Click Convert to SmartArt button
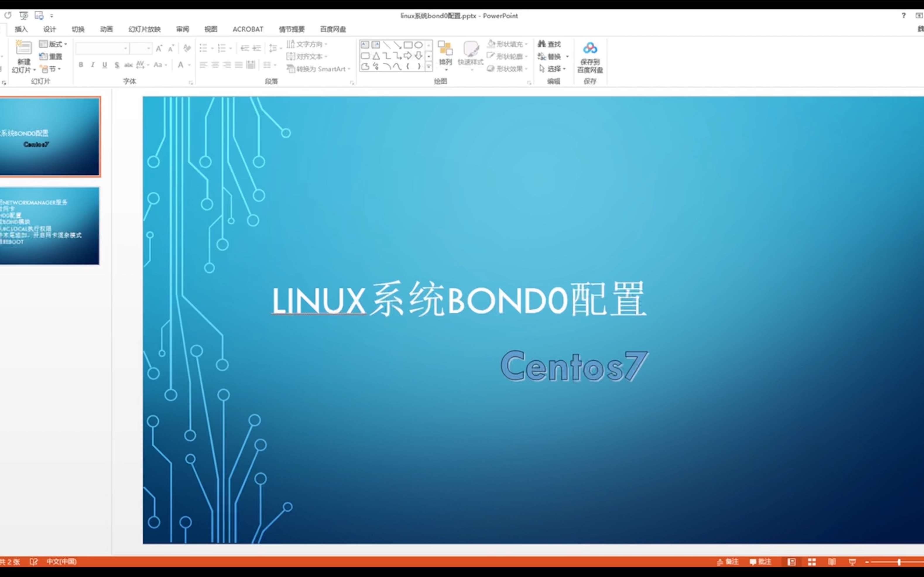Screen dimensions: 924x577 click(x=318, y=69)
